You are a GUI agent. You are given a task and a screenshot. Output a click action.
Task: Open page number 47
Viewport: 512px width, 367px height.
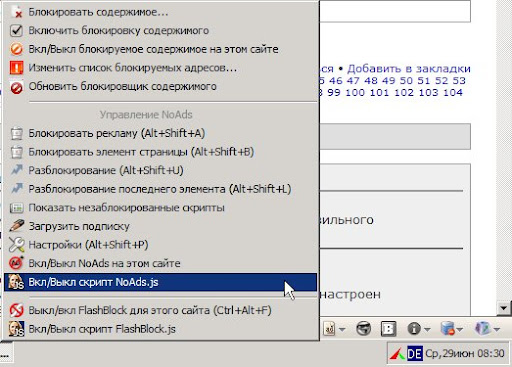coord(353,81)
